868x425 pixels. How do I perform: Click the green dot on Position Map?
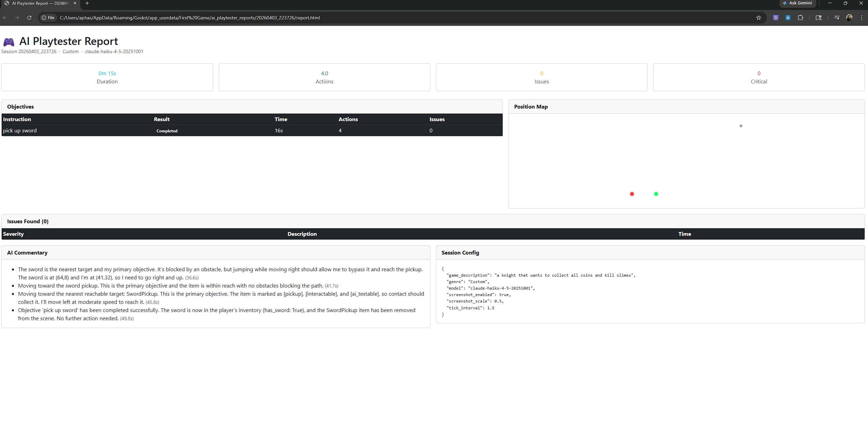tap(656, 194)
